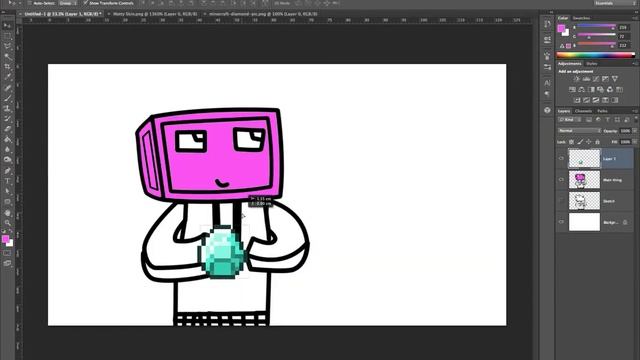Screen dimensions: 640x360
Task: Select the Move tool
Action: click(7, 26)
